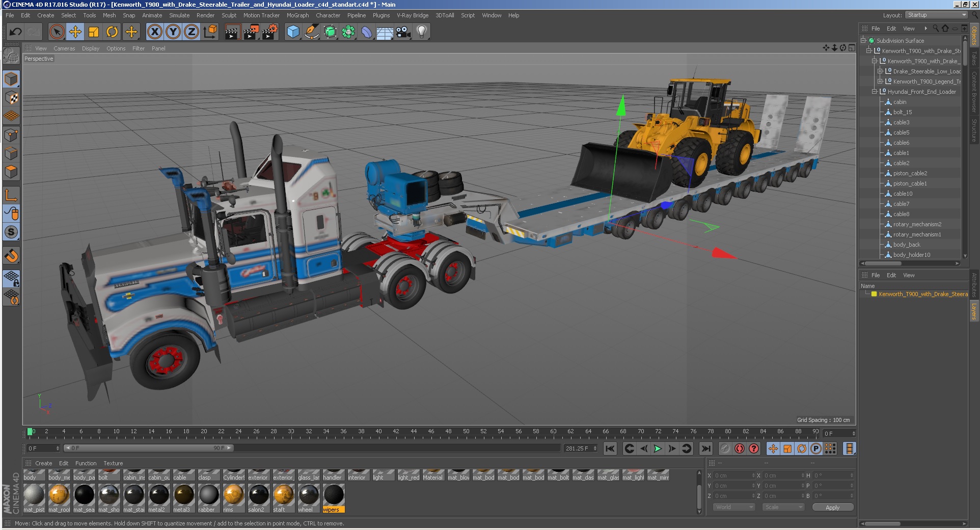The image size is (980, 530).
Task: Toggle the left-palette S button
Action: click(11, 232)
